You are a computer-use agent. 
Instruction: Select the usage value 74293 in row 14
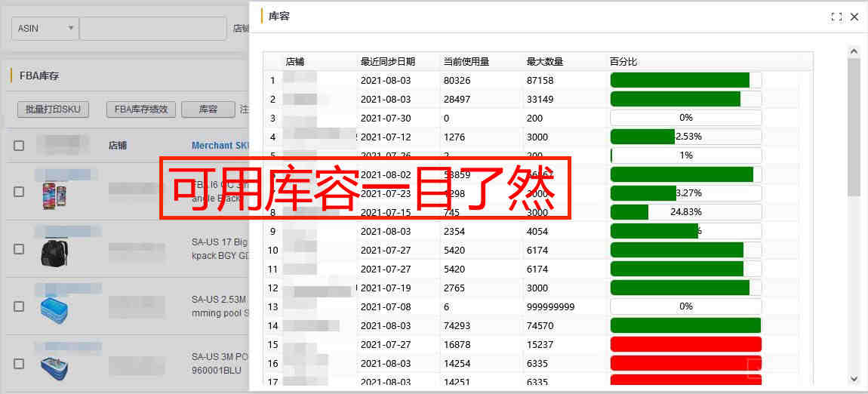click(457, 325)
